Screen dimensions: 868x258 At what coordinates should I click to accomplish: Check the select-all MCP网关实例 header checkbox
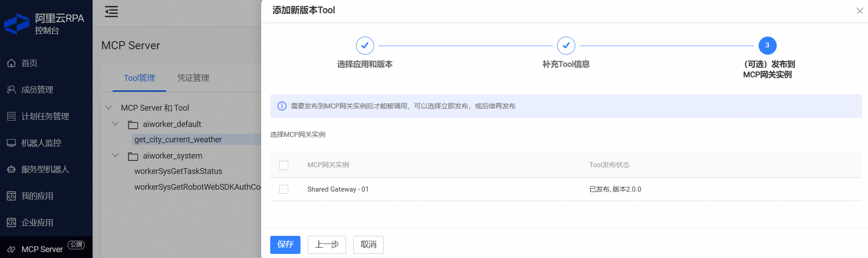tap(284, 165)
